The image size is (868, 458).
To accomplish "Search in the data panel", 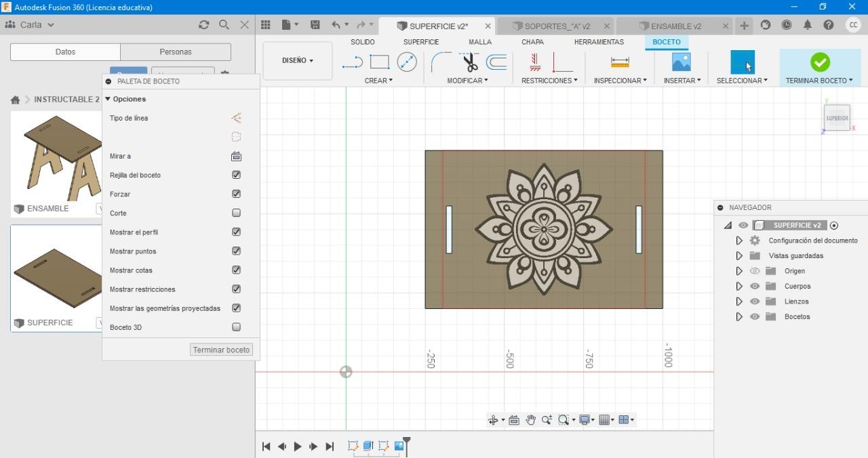I will tap(224, 24).
